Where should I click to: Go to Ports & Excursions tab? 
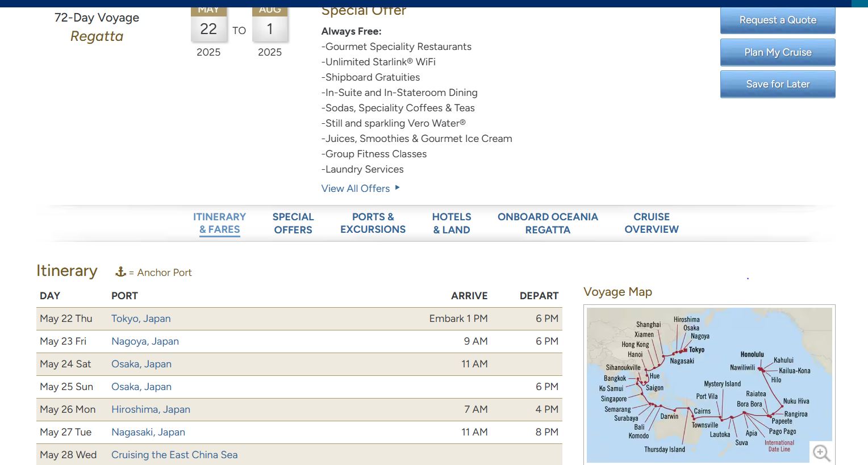(x=373, y=223)
